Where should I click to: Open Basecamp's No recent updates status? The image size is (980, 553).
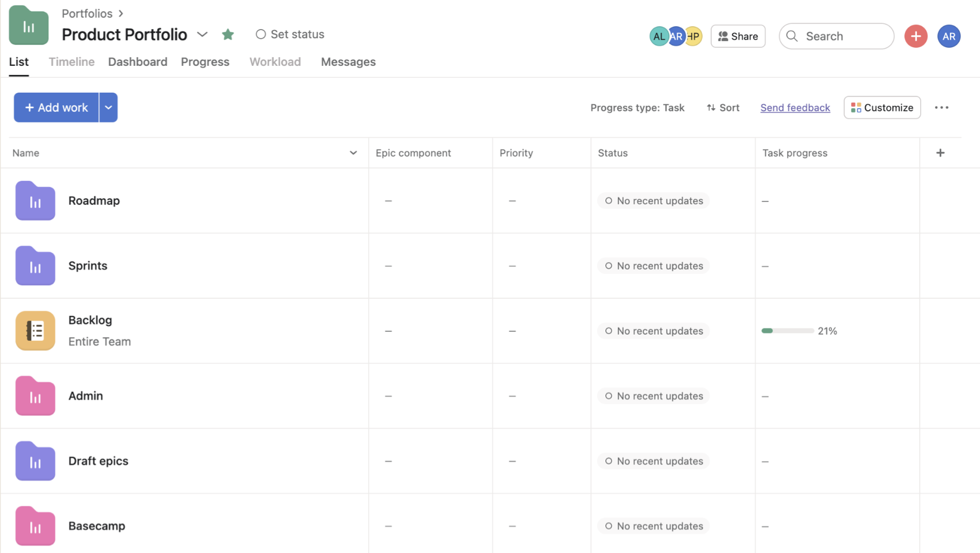tap(654, 526)
